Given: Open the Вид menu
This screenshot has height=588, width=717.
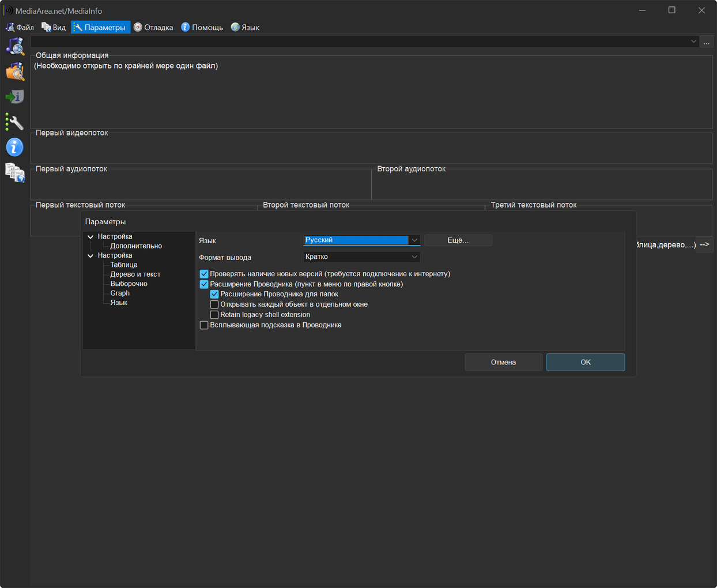Looking at the screenshot, I should [x=54, y=27].
